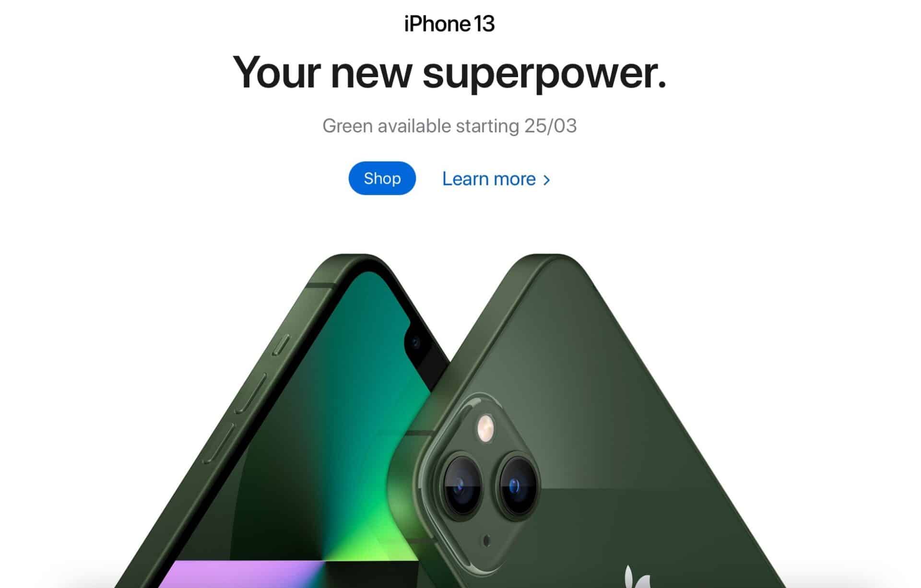This screenshot has height=588, width=921.
Task: Click the front camera in the display notch
Action: 415,342
